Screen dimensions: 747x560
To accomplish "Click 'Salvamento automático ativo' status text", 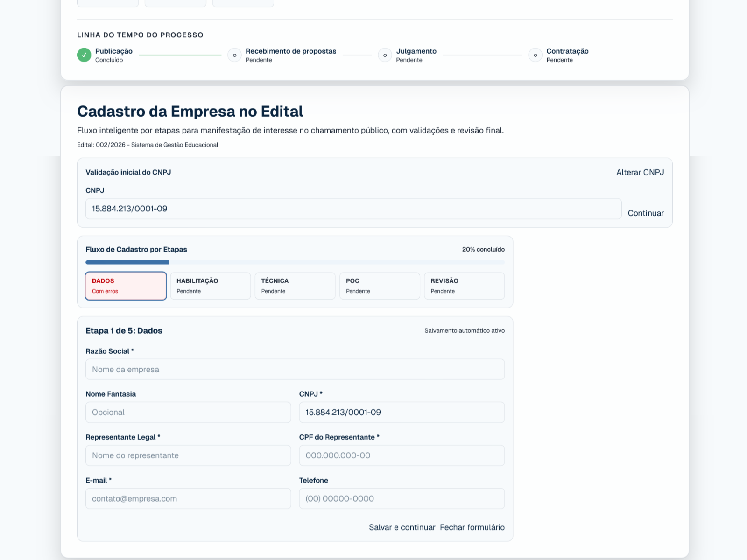I will [465, 330].
